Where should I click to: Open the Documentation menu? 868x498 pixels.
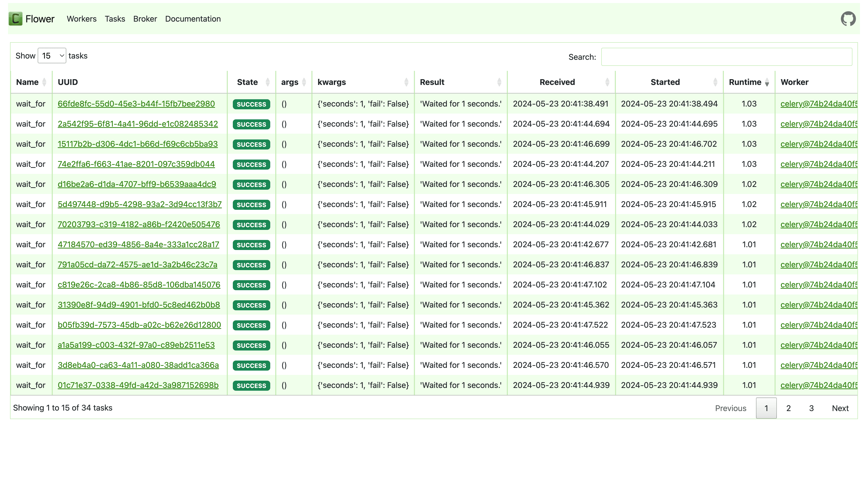coord(193,19)
